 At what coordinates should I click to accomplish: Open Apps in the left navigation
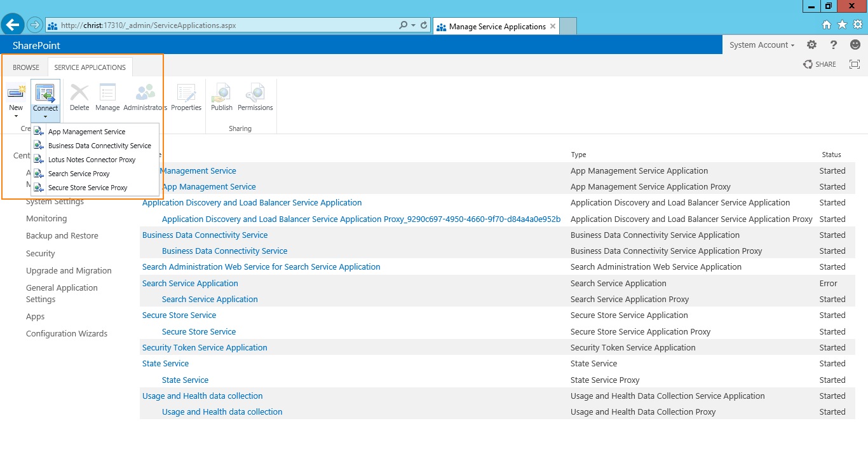pyautogui.click(x=36, y=316)
